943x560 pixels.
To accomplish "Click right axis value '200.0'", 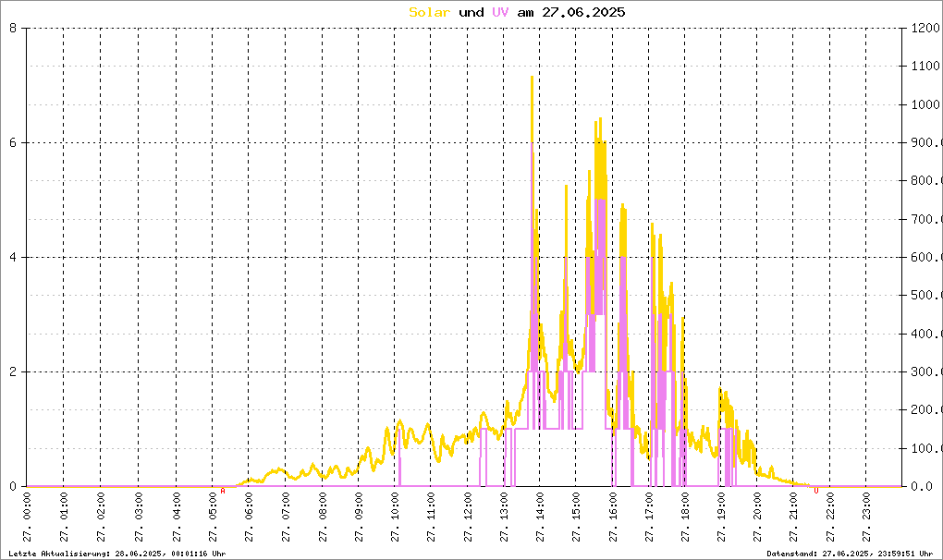I will click(926, 409).
